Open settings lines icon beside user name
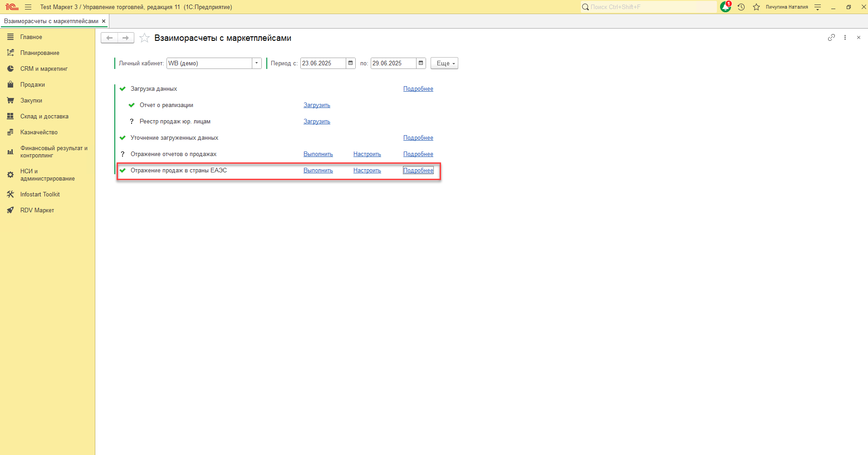The width and height of the screenshot is (868, 455). (818, 7)
